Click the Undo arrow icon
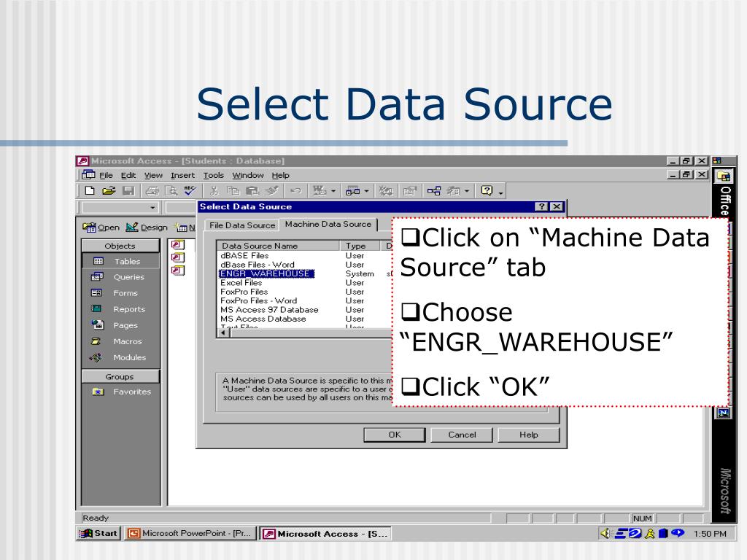This screenshot has height=560, width=747. click(295, 191)
